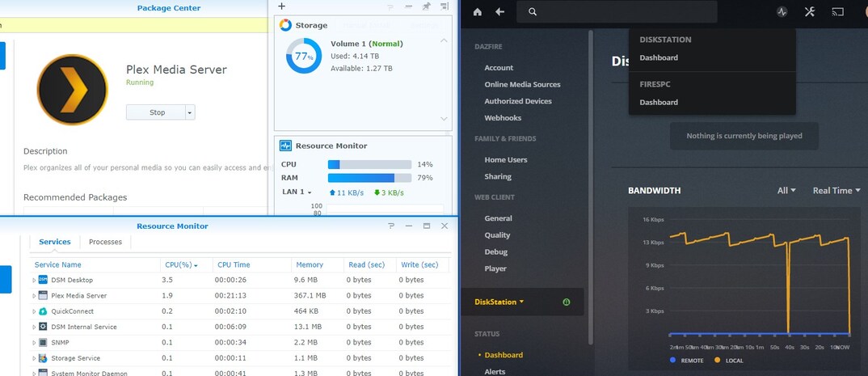The image size is (868, 376).
Task: Switch to the Services tab
Action: pyautogui.click(x=55, y=242)
